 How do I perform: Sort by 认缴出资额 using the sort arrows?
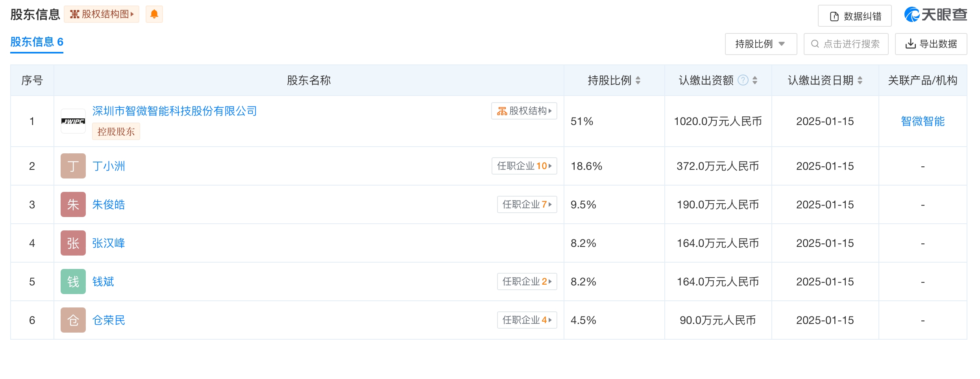coord(755,81)
